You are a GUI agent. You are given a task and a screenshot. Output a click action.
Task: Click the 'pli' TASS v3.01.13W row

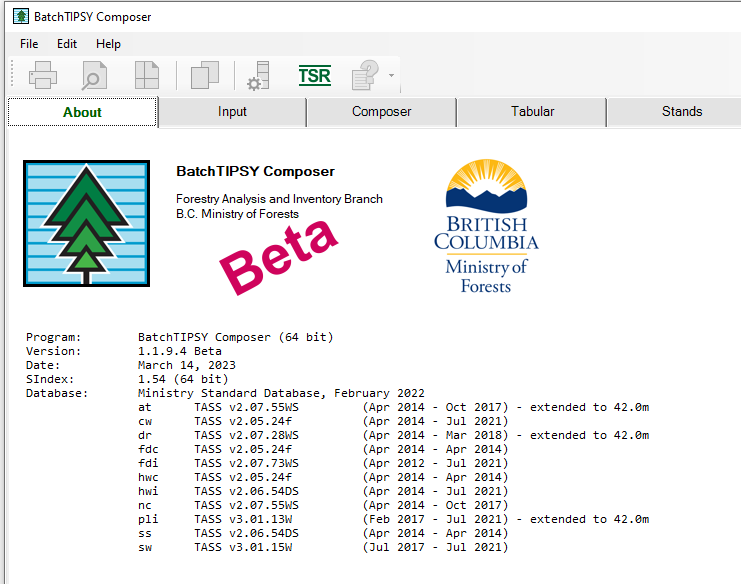(393, 519)
